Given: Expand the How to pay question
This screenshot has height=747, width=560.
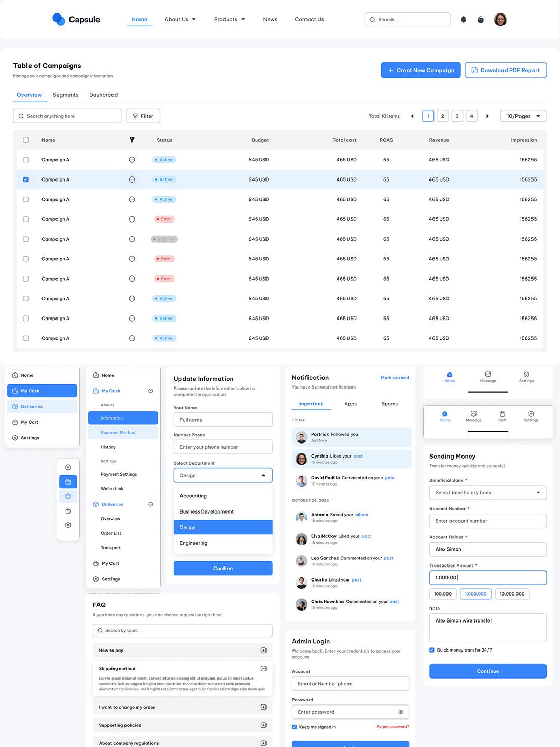Looking at the screenshot, I should click(x=263, y=651).
